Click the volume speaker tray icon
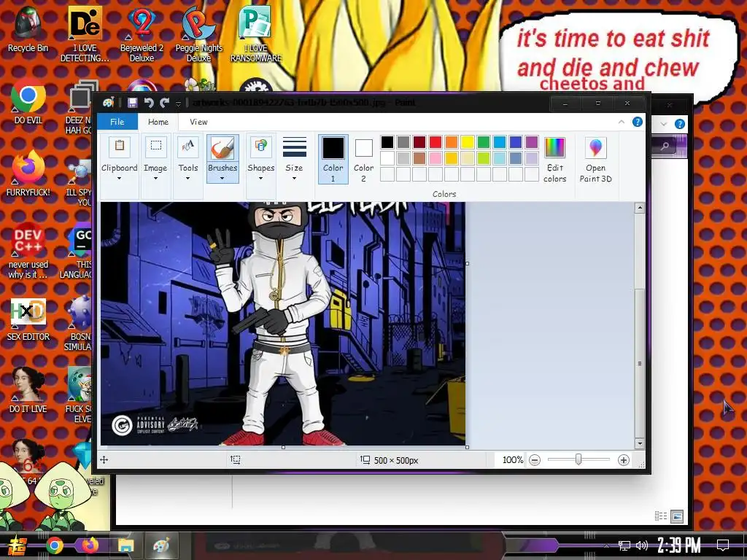This screenshot has height=560, width=747. tap(642, 545)
